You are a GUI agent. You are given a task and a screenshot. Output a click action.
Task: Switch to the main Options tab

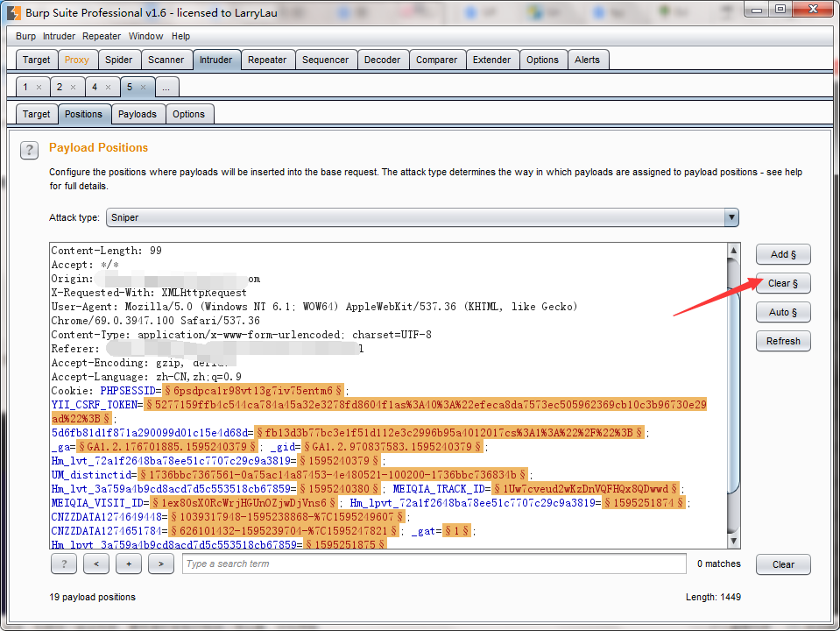[x=543, y=60]
